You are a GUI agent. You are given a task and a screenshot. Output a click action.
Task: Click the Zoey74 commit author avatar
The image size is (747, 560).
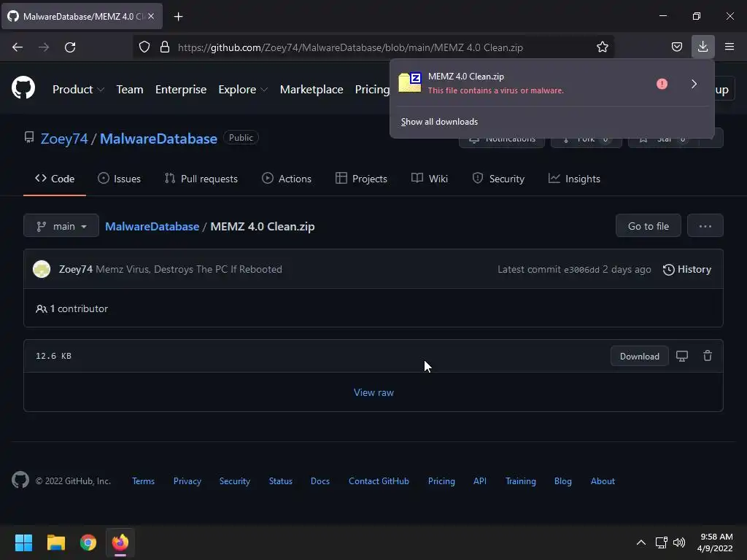(42, 269)
